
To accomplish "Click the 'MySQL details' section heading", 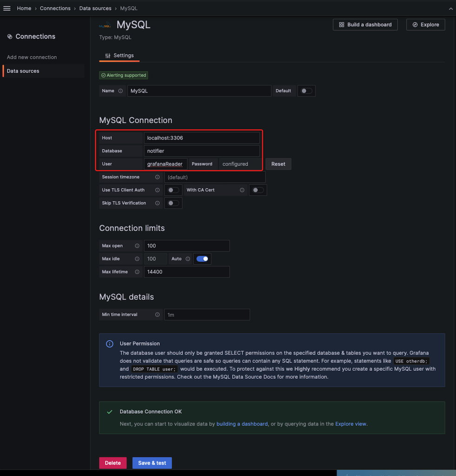I will (x=126, y=297).
